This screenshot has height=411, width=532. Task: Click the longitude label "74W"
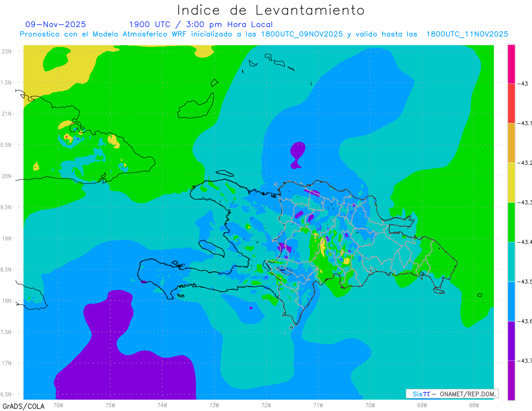[x=162, y=404]
